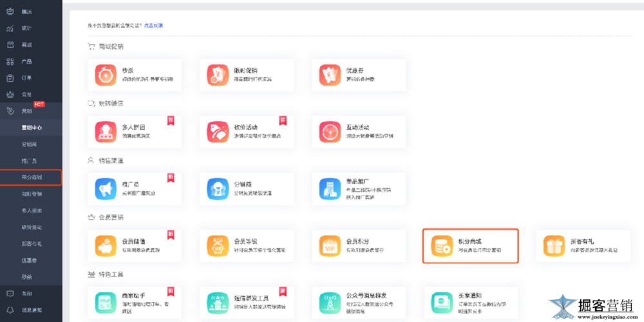
Task: Select 营销中心 in the sidebar submenu
Action: (x=32, y=128)
